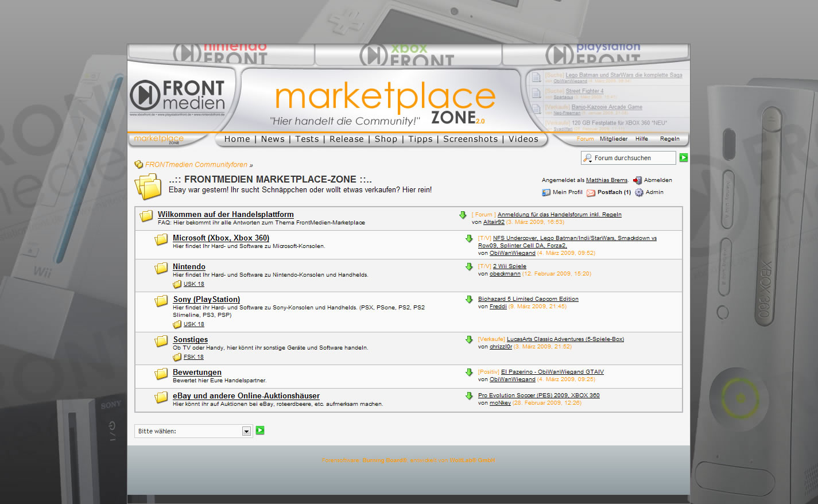Open the Microsoft (Xbox, Xbox 360) forum

[220, 238]
